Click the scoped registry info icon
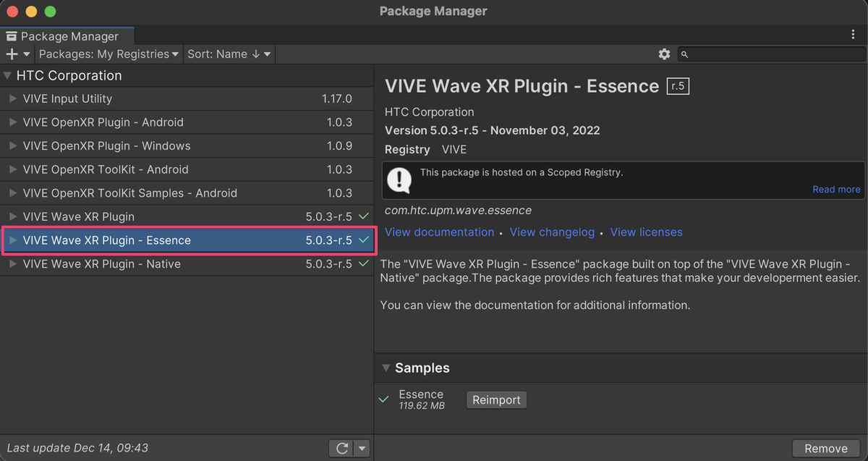Viewport: 868px width, 461px height. pyautogui.click(x=399, y=180)
